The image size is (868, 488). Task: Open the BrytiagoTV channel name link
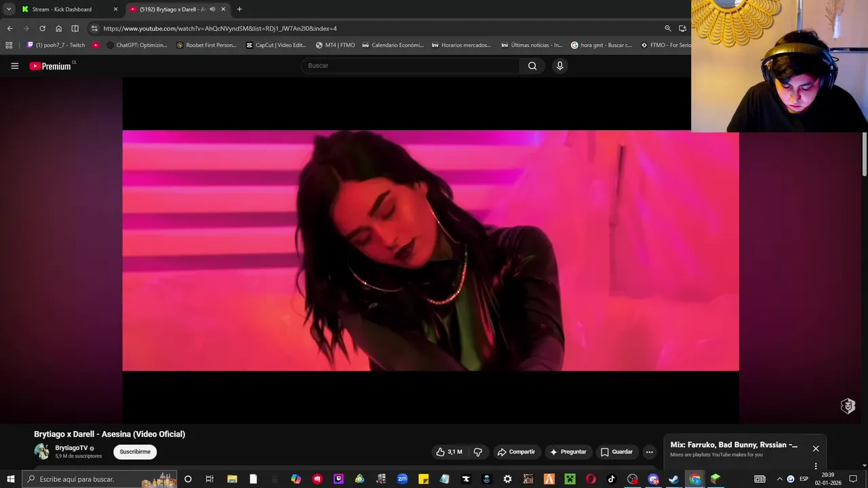(x=71, y=448)
